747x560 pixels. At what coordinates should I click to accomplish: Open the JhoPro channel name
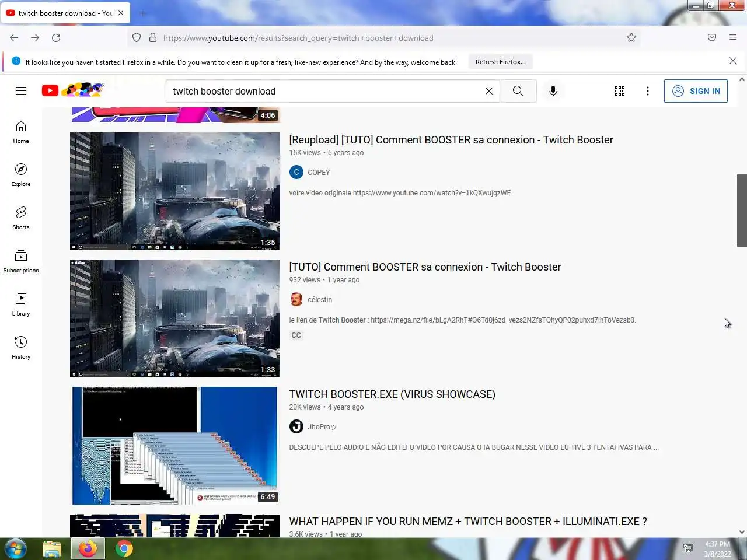pyautogui.click(x=322, y=427)
